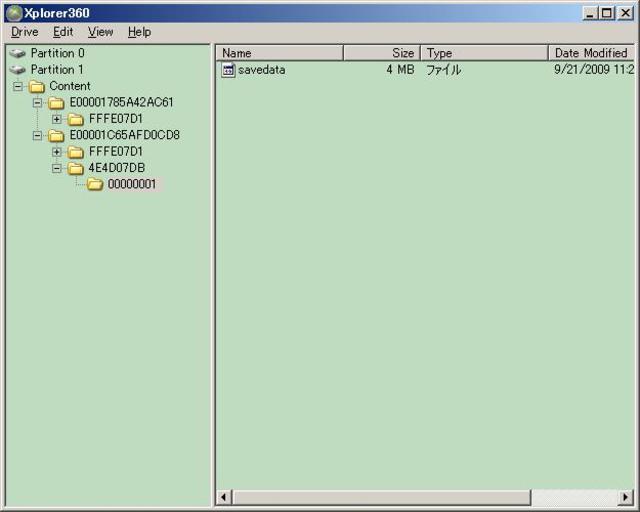This screenshot has width=640, height=512.
Task: Collapse the E00001C65AFD0CD8 node
Action: (x=38, y=135)
